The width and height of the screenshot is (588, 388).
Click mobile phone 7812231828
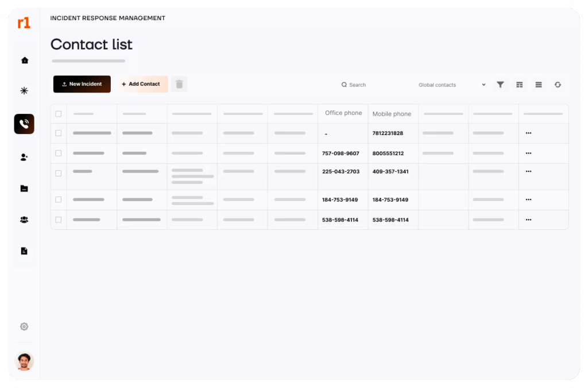tap(388, 133)
